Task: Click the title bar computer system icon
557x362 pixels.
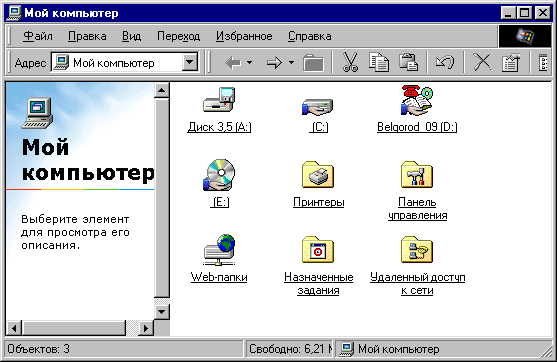Action: pos(15,13)
